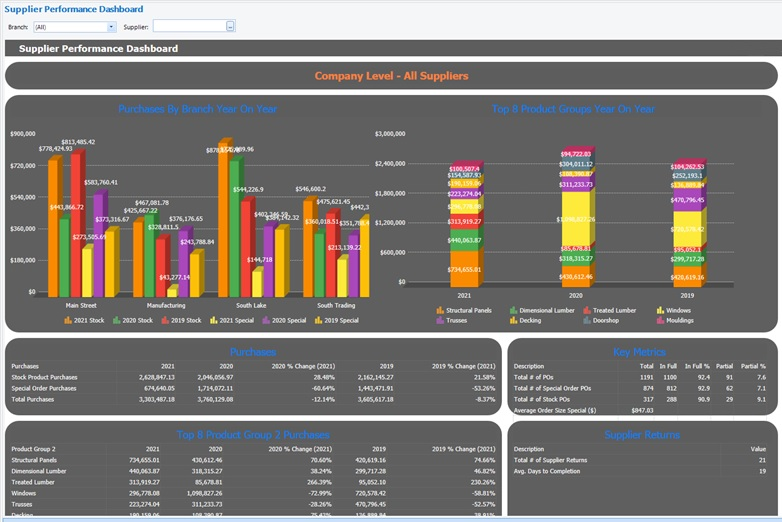Click the $847.03 average order value
The image size is (782, 522).
pos(642,410)
